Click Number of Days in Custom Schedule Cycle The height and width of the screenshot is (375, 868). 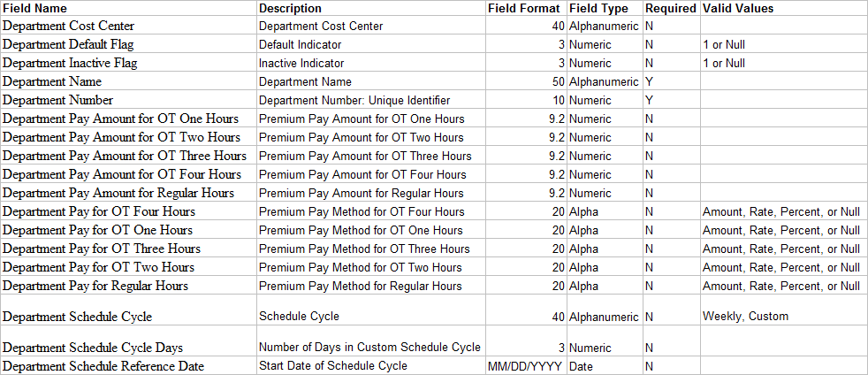click(369, 348)
